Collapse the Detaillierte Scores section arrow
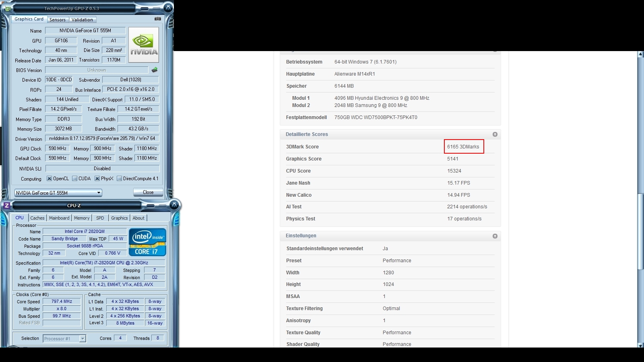The image size is (644, 362). tap(495, 134)
